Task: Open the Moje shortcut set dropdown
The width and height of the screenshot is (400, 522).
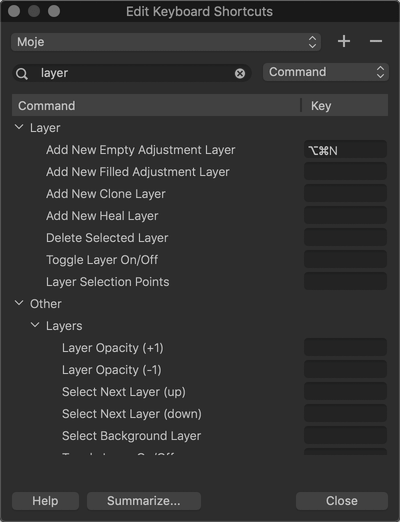Action: click(x=166, y=42)
